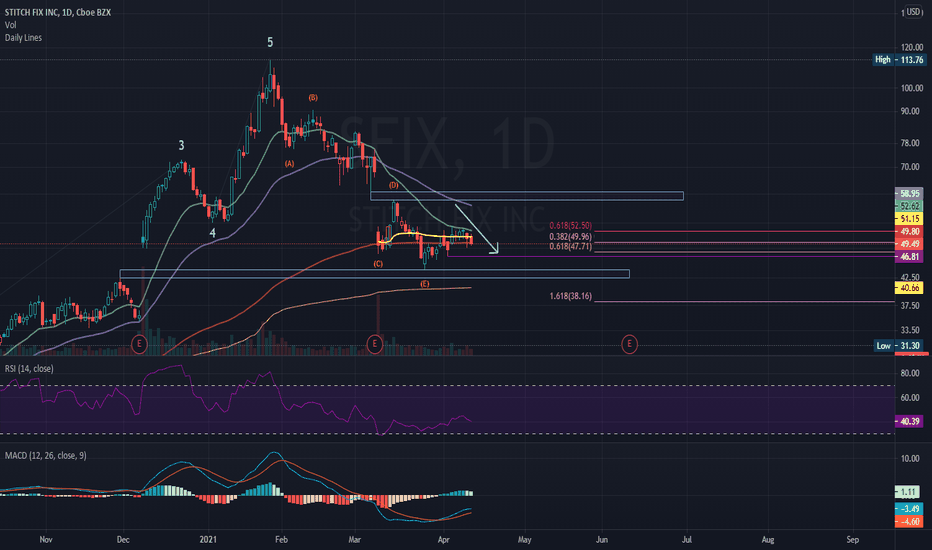Click 2021 on the time axis
The image size is (932, 550).
point(208,540)
